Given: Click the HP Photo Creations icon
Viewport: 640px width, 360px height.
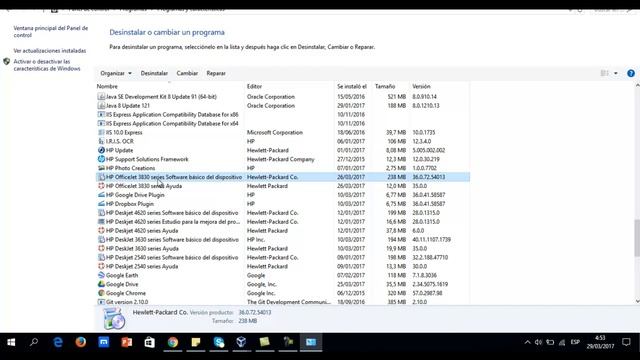Looking at the screenshot, I should pos(101,168).
